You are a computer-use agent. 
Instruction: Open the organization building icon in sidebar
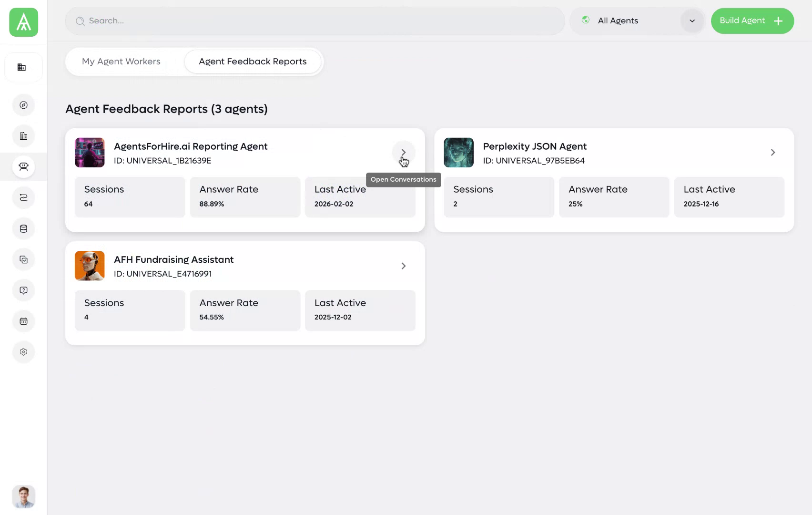tap(22, 67)
